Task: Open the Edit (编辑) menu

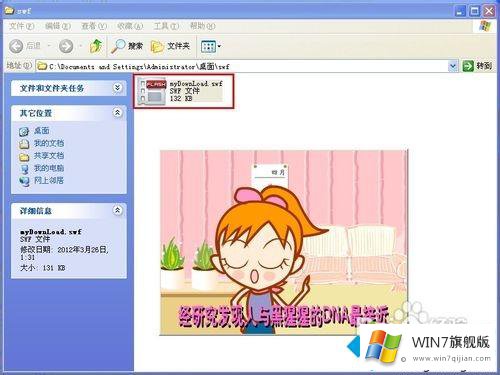Action: pyautogui.click(x=57, y=26)
